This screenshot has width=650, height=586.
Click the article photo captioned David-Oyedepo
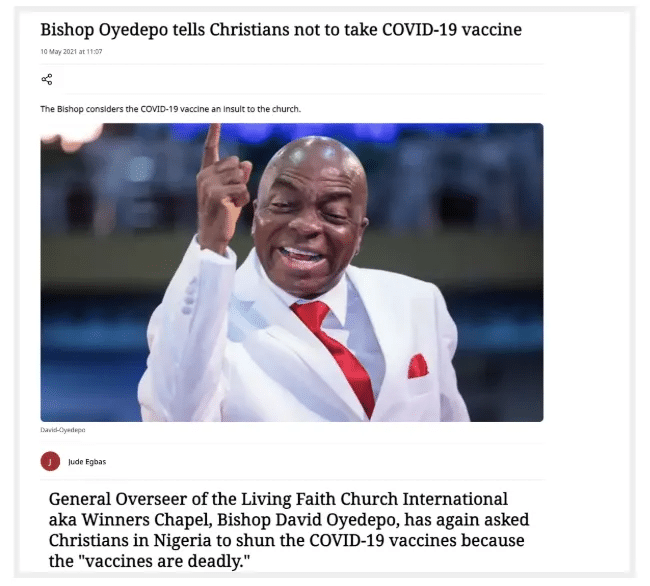292,272
